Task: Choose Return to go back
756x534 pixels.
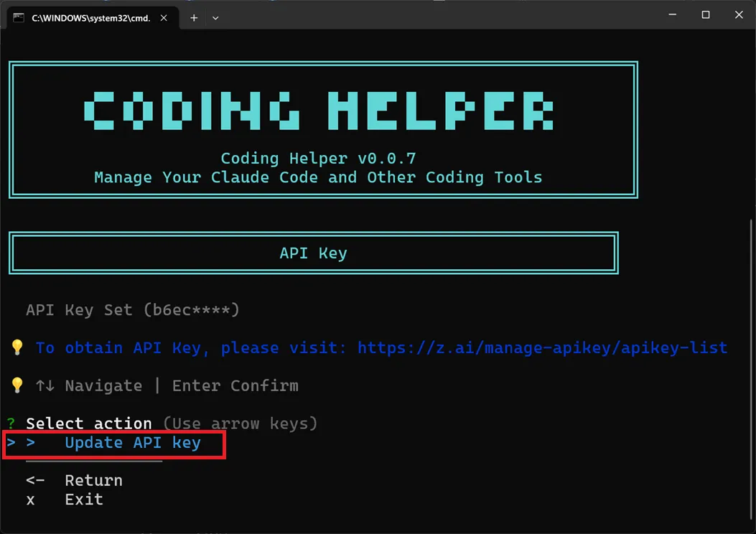Action: click(x=93, y=479)
